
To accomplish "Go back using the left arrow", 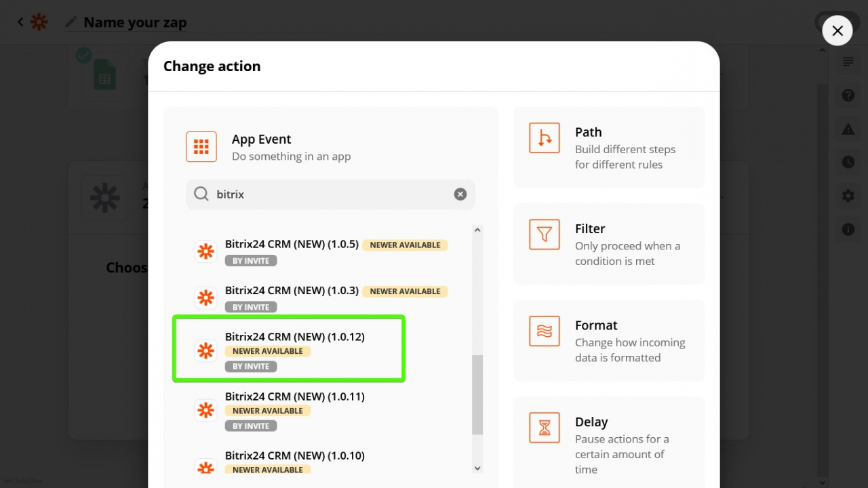I will pyautogui.click(x=20, y=22).
